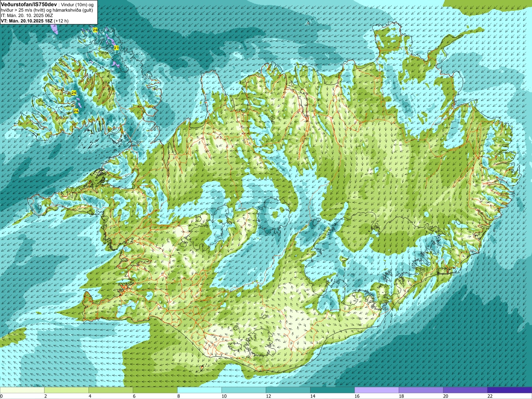Select the 18–20 medium purple legend swatch
Screen dimensions: 532x399
click(x=421, y=390)
